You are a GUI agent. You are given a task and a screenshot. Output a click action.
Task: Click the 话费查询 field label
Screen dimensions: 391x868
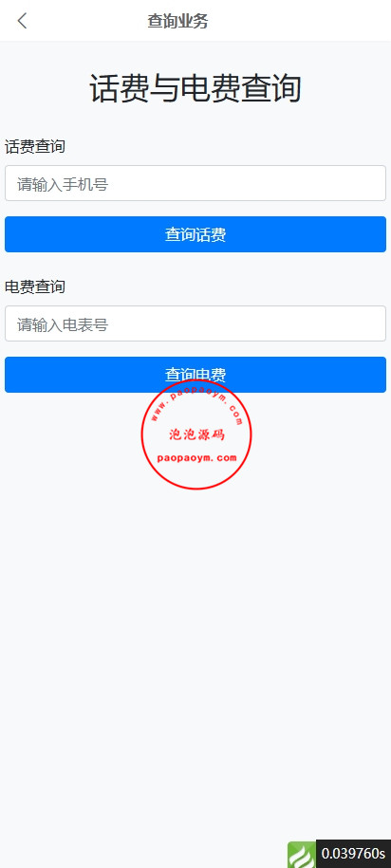pyautogui.click(x=35, y=147)
